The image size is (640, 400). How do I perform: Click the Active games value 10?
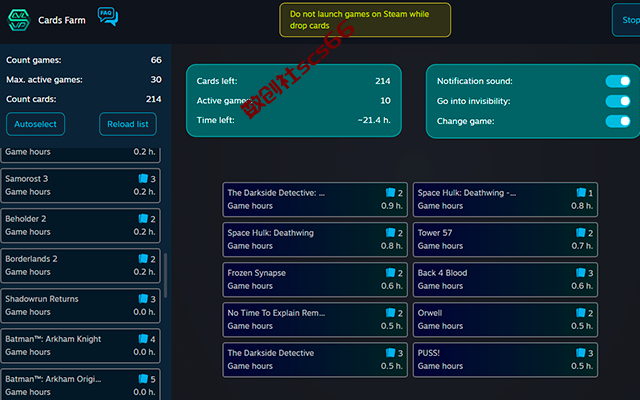point(385,100)
